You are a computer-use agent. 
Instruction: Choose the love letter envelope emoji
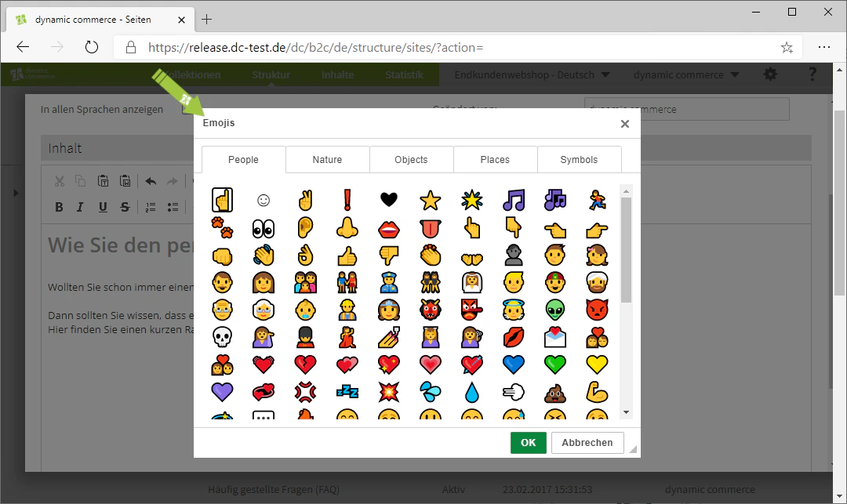pyautogui.click(x=554, y=337)
